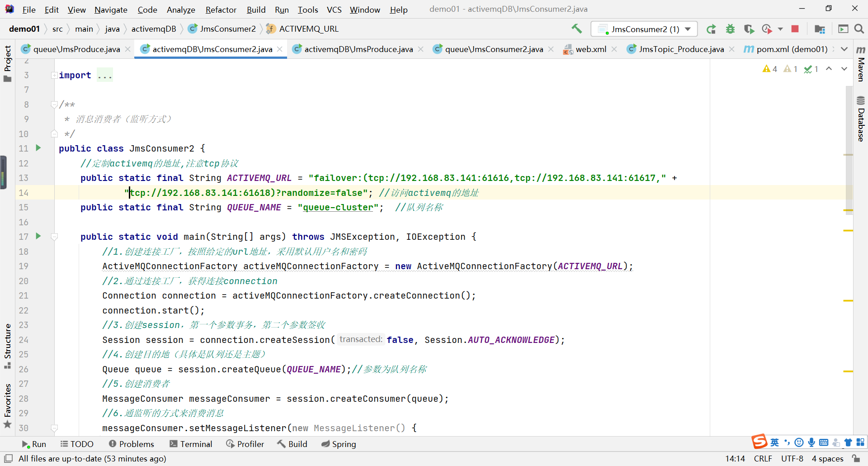Run class JmsConsumer2 from the line 11 gutter arrow
868x466 pixels.
(38, 147)
